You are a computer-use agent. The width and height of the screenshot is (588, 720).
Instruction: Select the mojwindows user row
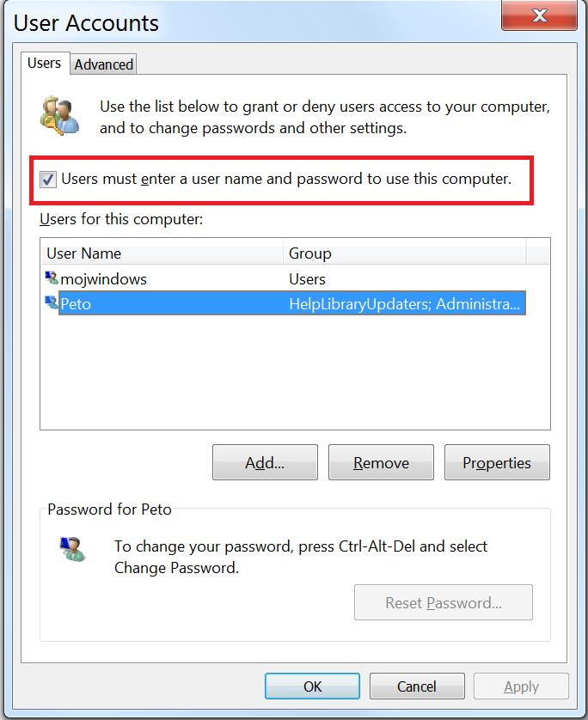tap(285, 278)
